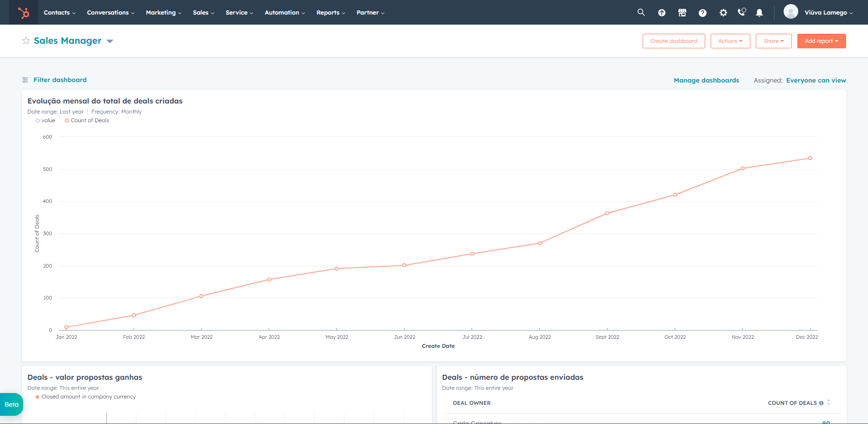Open the notifications bell icon
Image resolution: width=868 pixels, height=424 pixels.
pos(759,13)
